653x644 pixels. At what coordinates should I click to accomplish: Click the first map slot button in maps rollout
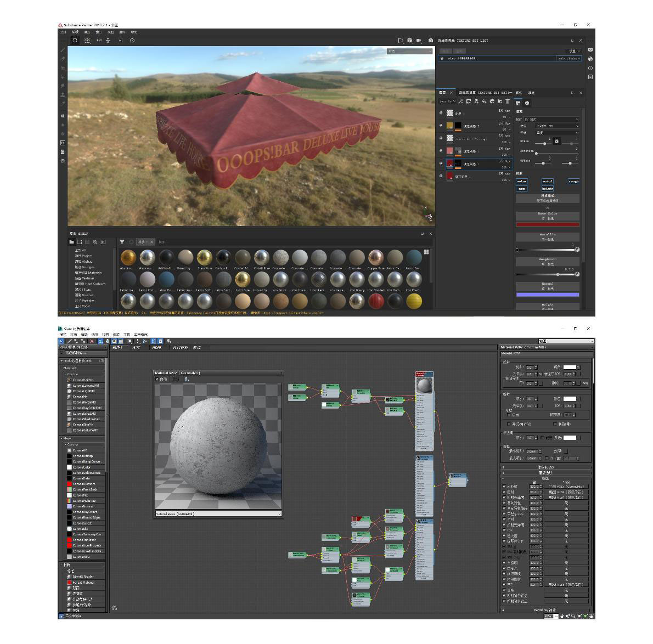566,486
